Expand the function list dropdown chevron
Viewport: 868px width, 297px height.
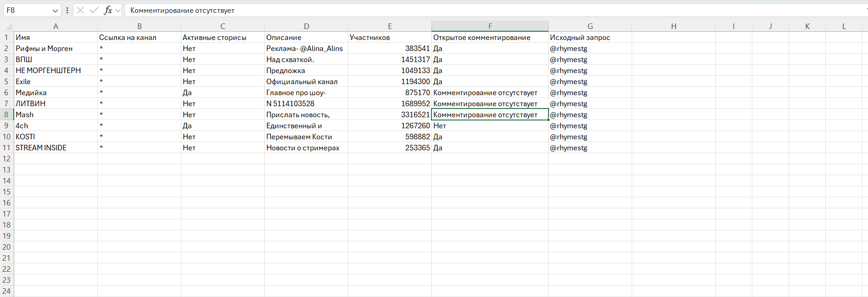coord(118,11)
